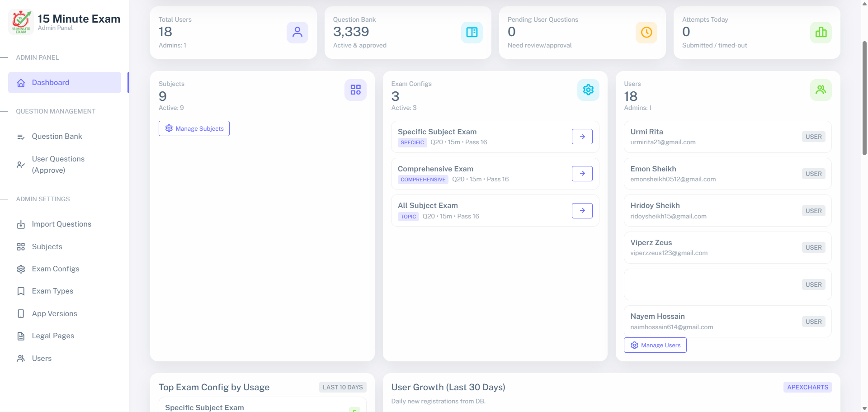This screenshot has height=412, width=868.
Task: Click the 15 Minute Exam logo
Action: coord(21,22)
